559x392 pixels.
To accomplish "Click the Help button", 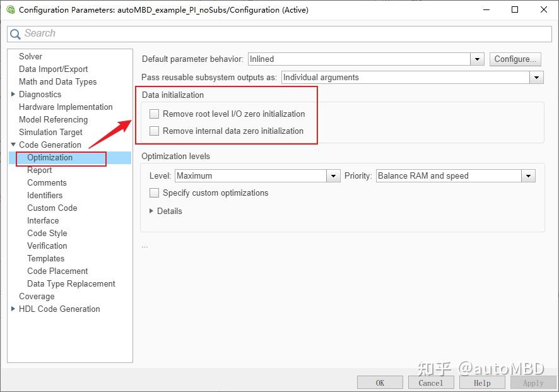I will pos(482,383).
